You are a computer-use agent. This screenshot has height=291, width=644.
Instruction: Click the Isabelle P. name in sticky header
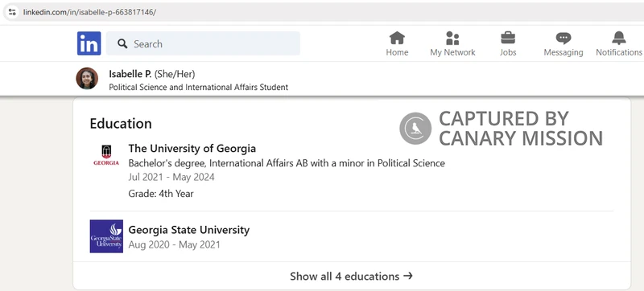[130, 74]
